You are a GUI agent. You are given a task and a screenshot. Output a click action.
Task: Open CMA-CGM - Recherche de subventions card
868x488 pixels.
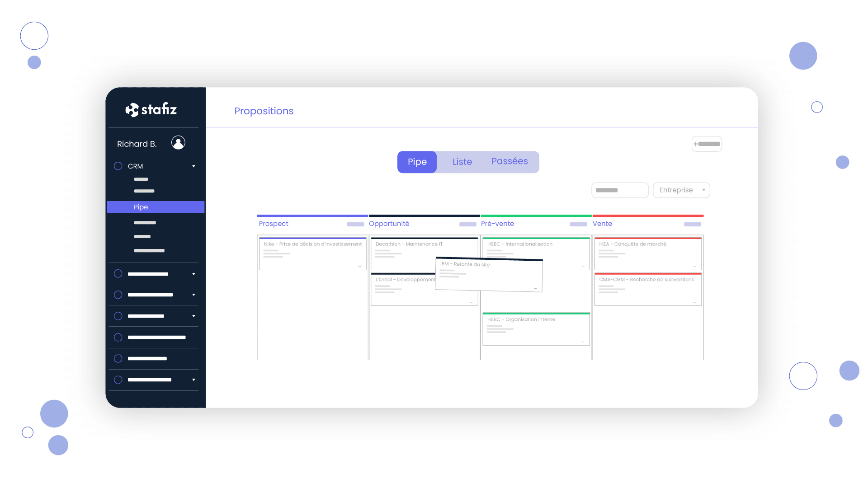(648, 289)
